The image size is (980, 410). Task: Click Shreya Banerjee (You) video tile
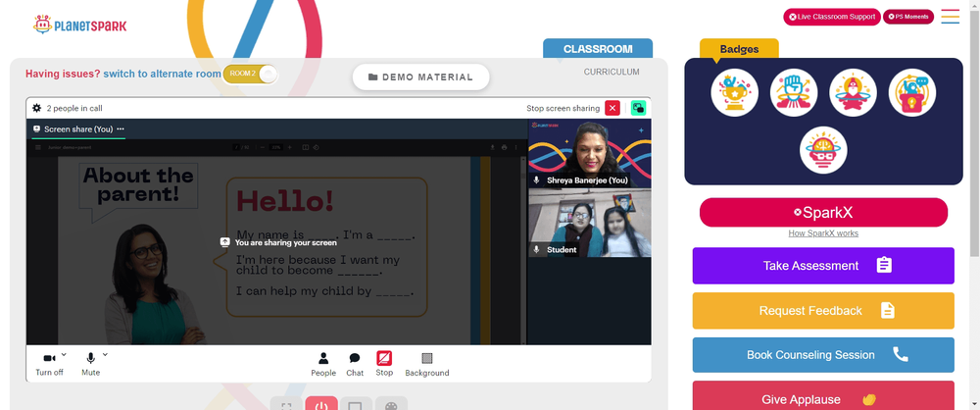point(589,154)
